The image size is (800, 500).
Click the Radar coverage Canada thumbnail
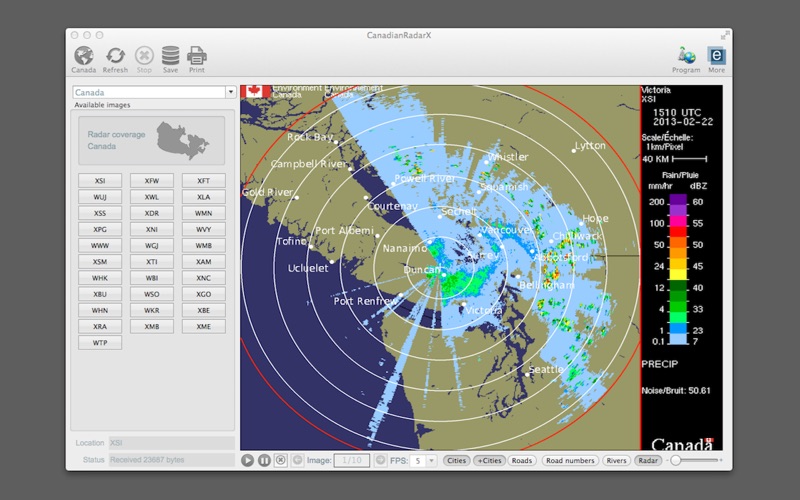(152, 140)
